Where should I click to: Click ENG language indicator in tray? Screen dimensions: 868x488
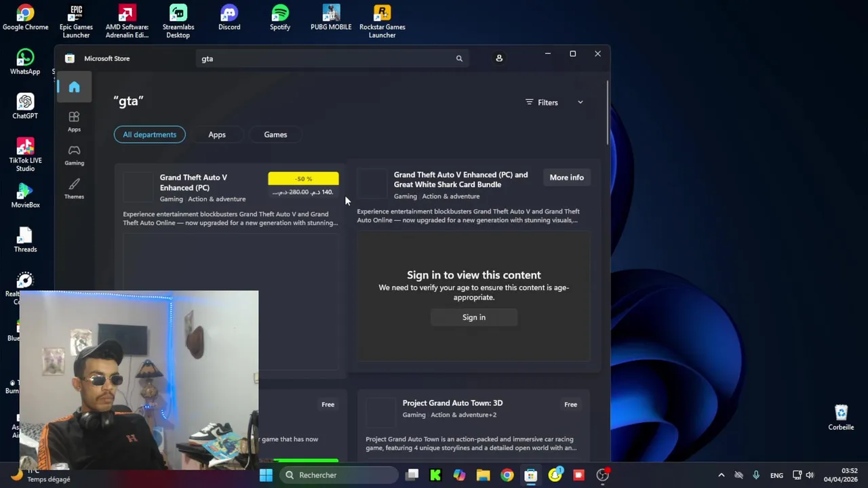tap(776, 475)
